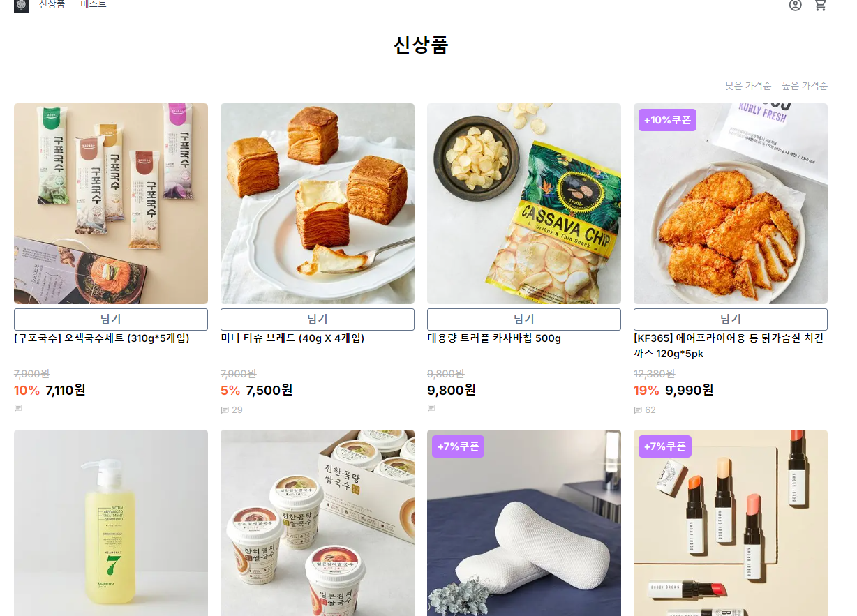Open the 치킨까스 review comment icon
This screenshot has height=616, width=857.
coord(638,410)
